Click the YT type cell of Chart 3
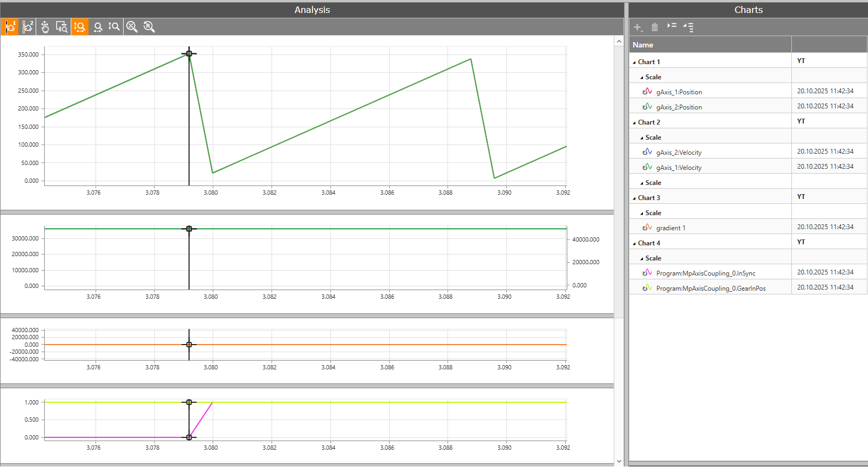The height and width of the screenshot is (467, 868). (x=829, y=196)
